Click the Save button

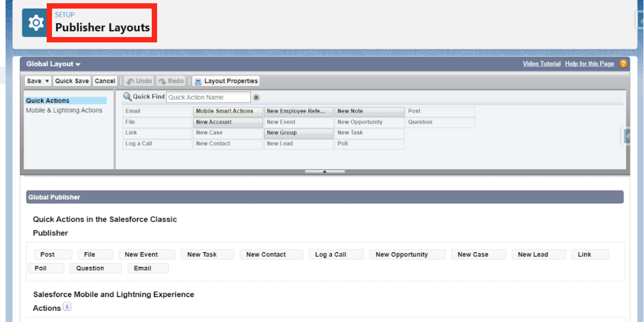click(x=34, y=81)
